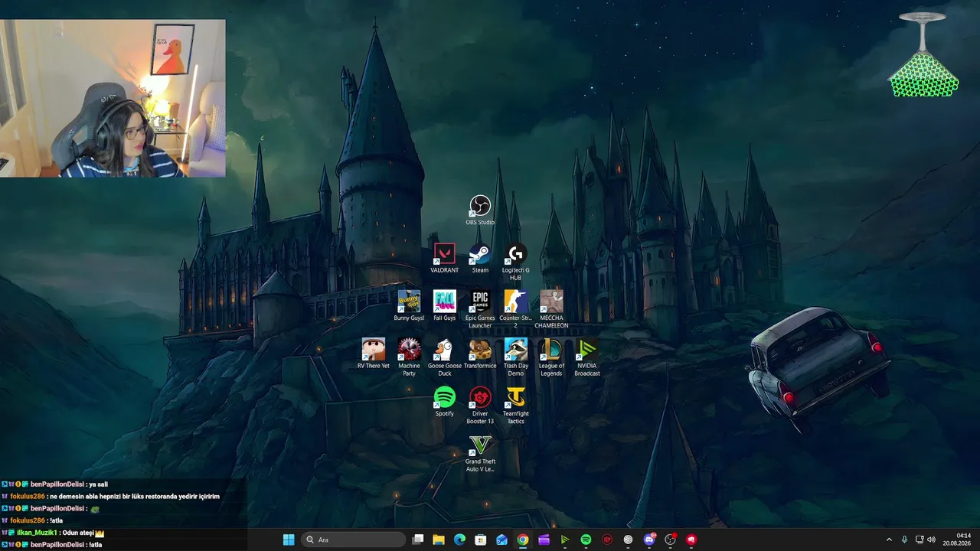Screen dimensions: 980x551
Task: Click the Grand Theft Auto V icon
Action: (480, 453)
